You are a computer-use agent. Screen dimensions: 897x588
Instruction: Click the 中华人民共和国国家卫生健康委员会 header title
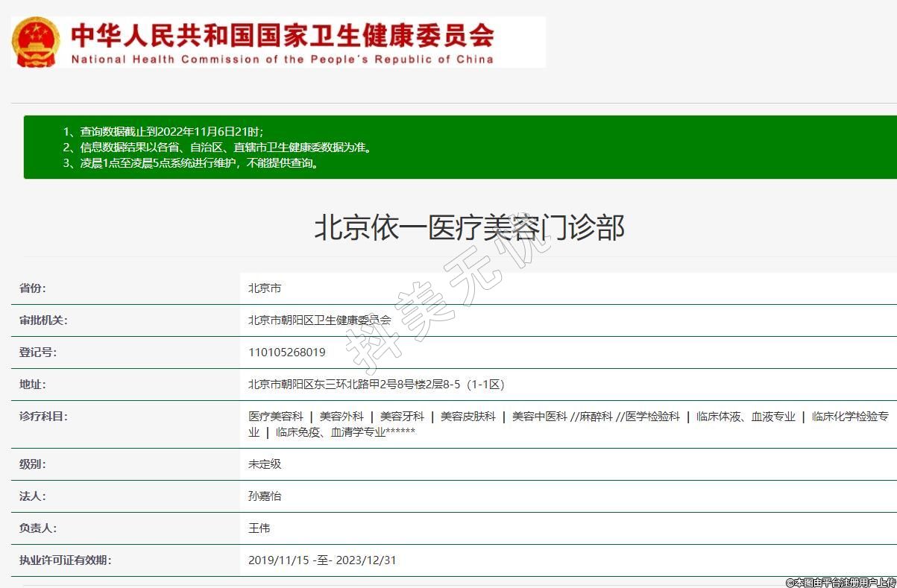pos(282,34)
